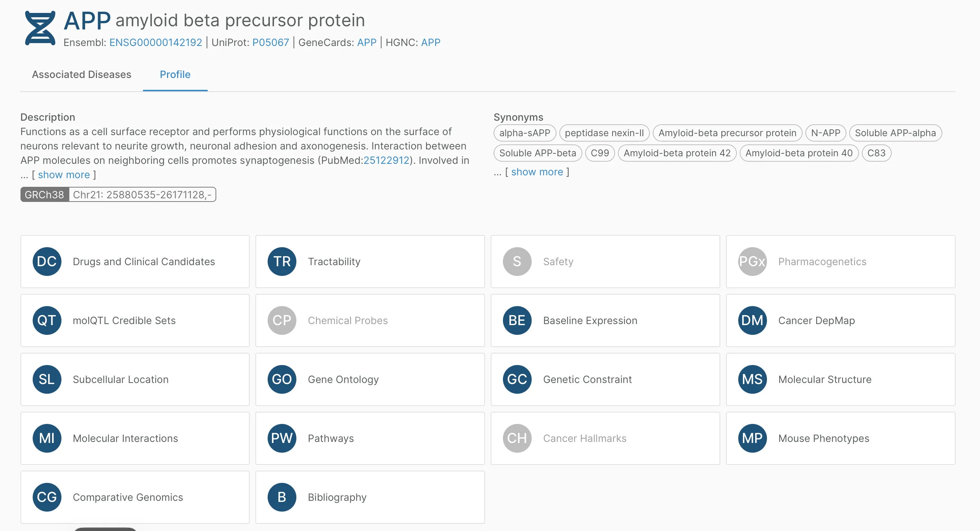This screenshot has height=531, width=980.
Task: Click the DNA helix target logo
Action: [40, 28]
